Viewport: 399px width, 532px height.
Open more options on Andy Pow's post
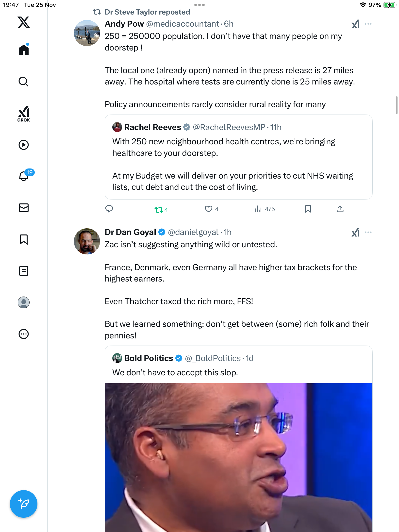pos(368,24)
